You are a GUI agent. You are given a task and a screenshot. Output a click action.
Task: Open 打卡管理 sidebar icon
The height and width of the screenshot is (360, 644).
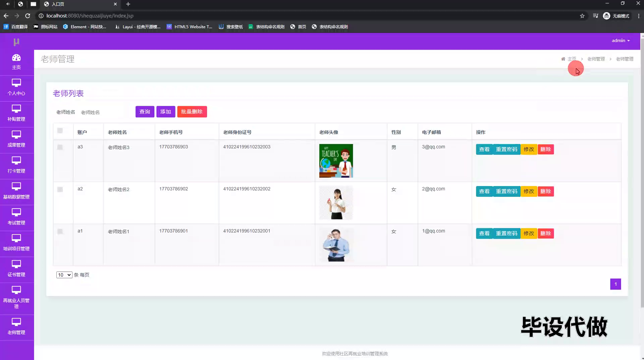[16, 160]
